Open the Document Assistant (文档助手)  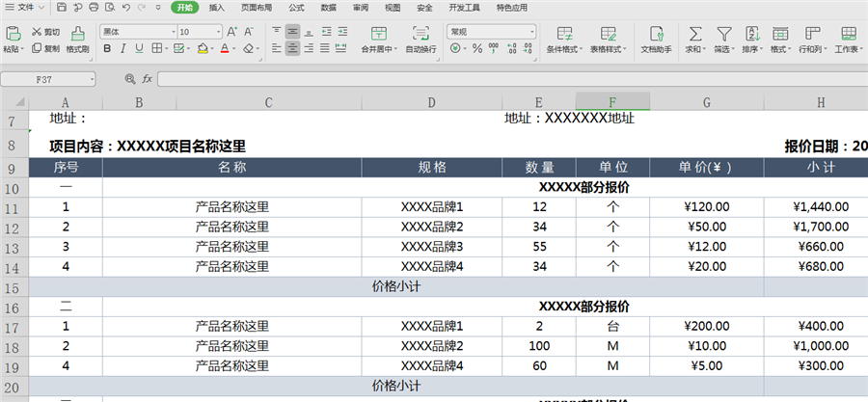click(x=656, y=40)
